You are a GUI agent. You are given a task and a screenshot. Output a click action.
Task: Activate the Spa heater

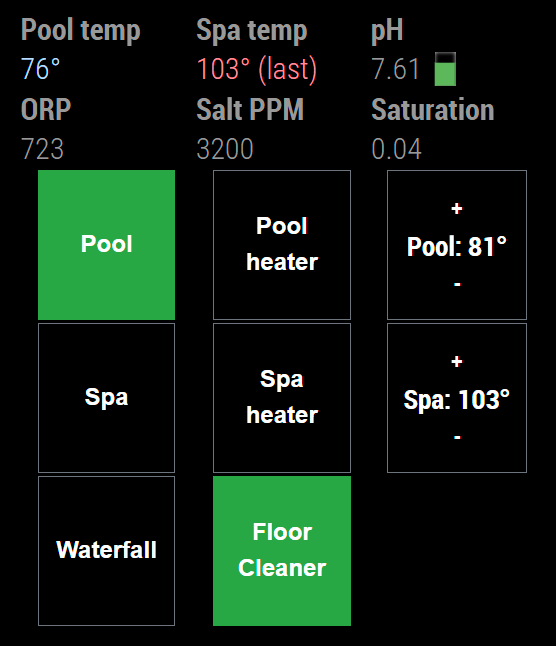click(282, 398)
